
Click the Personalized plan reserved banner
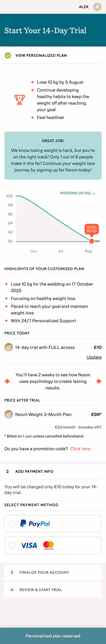pos(53,636)
